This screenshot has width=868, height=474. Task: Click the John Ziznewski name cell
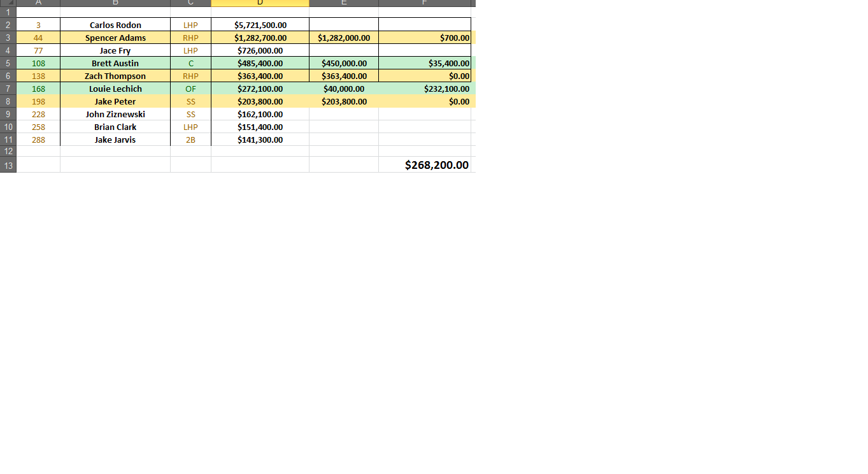coord(115,114)
